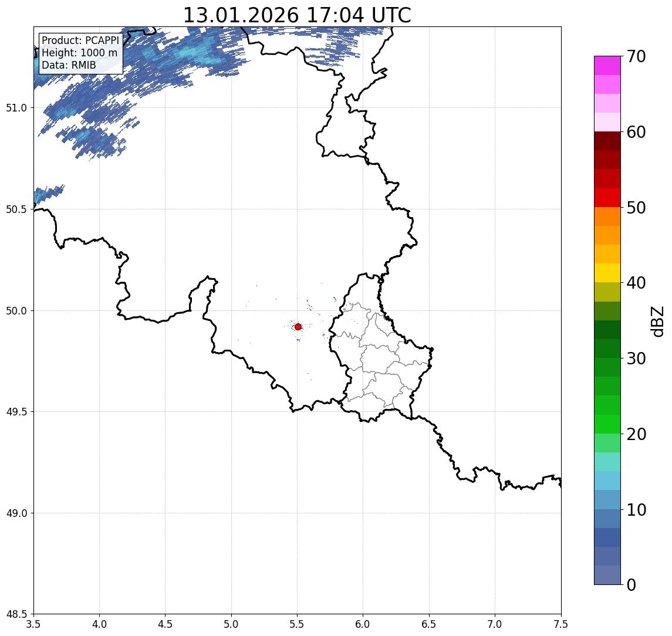Click latitude axis label 50.5

[x=16, y=209]
